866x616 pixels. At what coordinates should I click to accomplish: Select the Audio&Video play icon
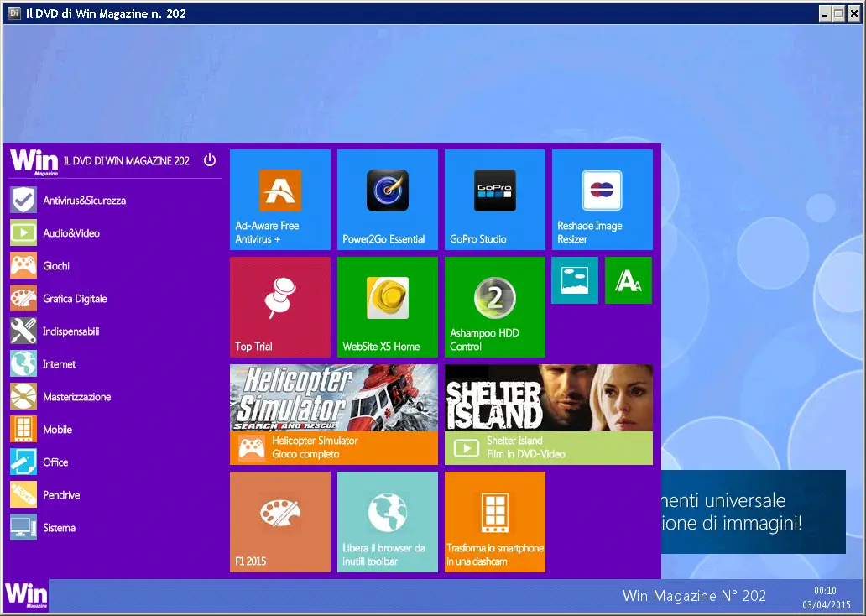[x=23, y=232]
